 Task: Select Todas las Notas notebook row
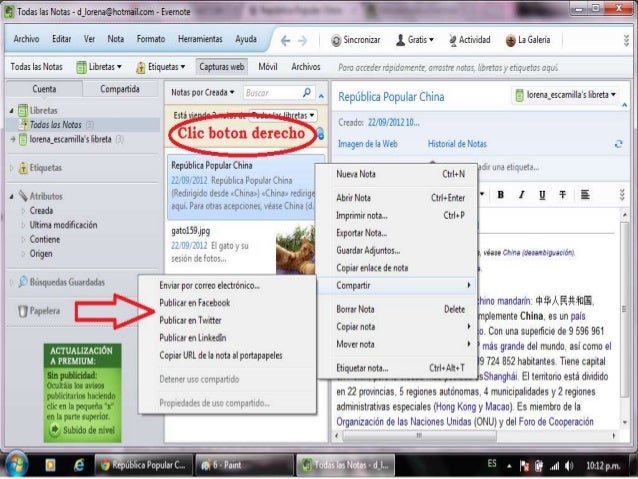(x=83, y=125)
